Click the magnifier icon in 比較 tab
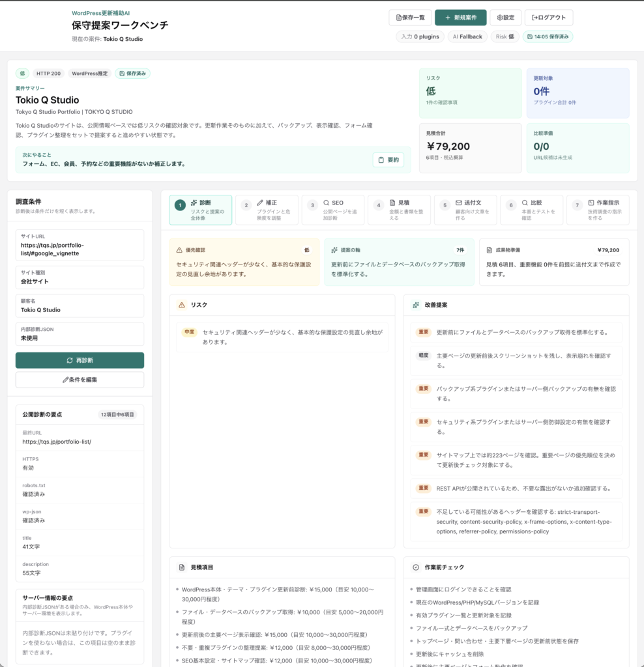This screenshot has height=667, width=644. click(x=525, y=203)
